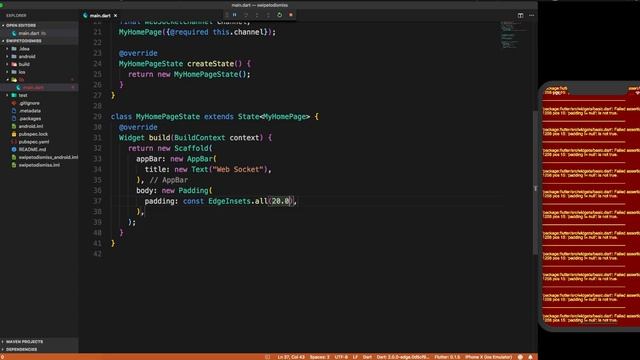The image size is (640, 360).
Task: Open the pubspec.lock file
Action: [39, 134]
